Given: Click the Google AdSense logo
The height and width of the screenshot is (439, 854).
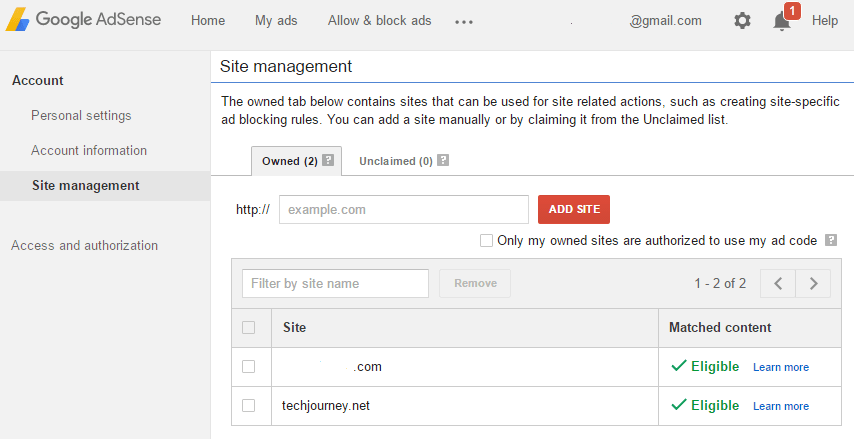Looking at the screenshot, I should (83, 20).
